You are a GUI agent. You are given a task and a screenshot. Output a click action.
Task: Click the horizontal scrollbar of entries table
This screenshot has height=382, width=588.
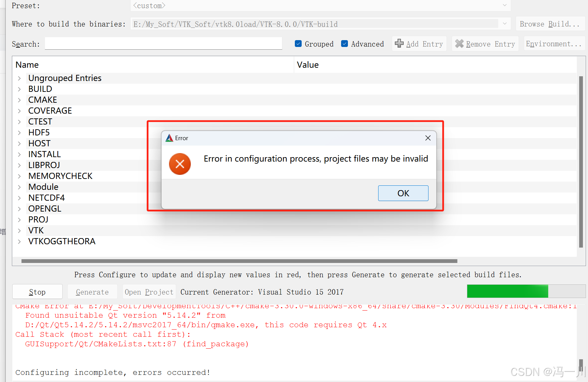[x=239, y=261]
